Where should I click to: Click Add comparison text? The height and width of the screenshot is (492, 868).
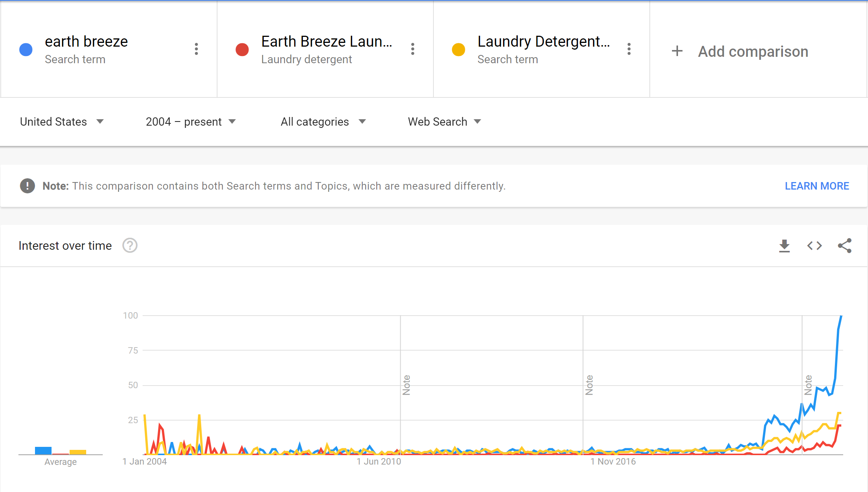click(753, 52)
